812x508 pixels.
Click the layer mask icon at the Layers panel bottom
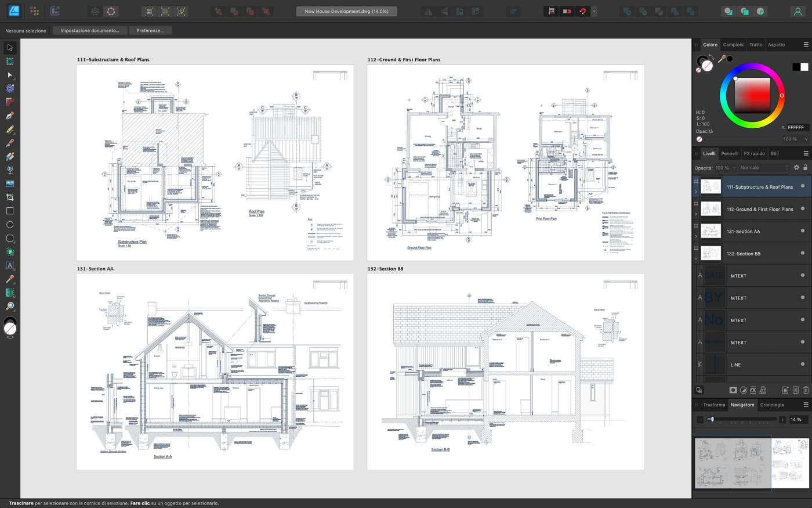(x=733, y=390)
